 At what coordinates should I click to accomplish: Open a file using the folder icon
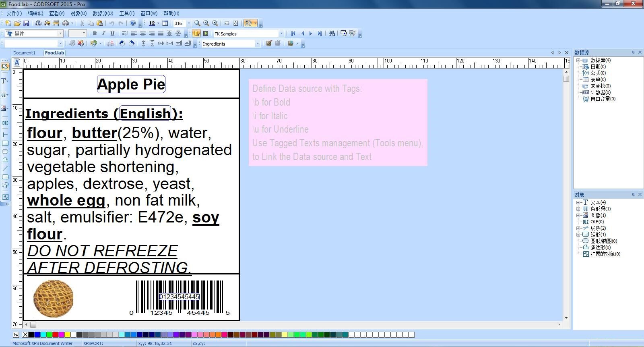tap(17, 23)
